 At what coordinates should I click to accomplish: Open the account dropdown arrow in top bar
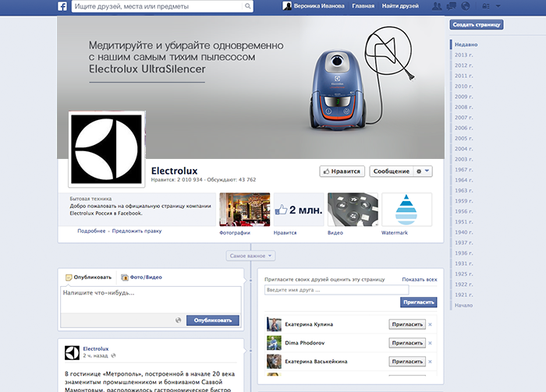498,6
